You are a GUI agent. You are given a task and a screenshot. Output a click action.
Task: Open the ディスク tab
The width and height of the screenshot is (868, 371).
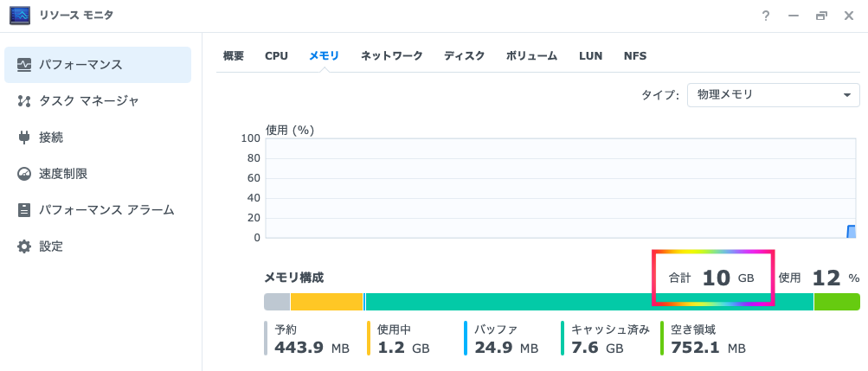pyautogui.click(x=465, y=56)
